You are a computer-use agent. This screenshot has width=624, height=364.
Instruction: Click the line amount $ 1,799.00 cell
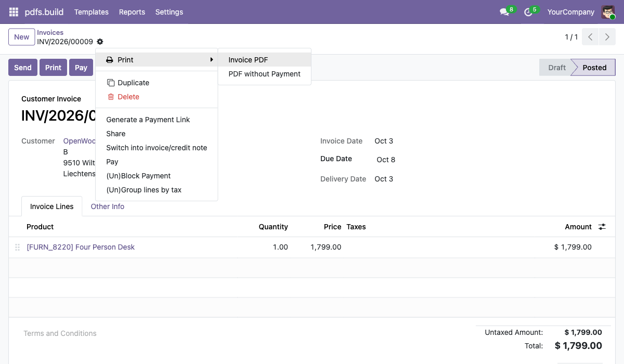pos(573,247)
